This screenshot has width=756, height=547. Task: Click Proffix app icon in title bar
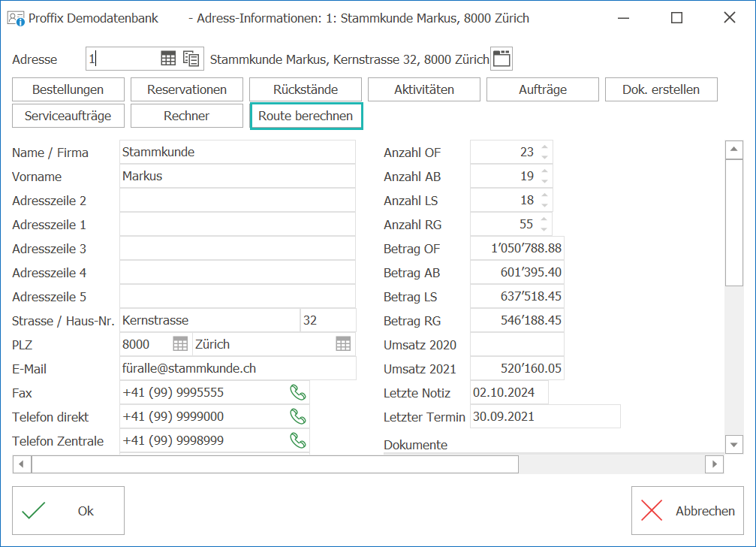(16, 18)
